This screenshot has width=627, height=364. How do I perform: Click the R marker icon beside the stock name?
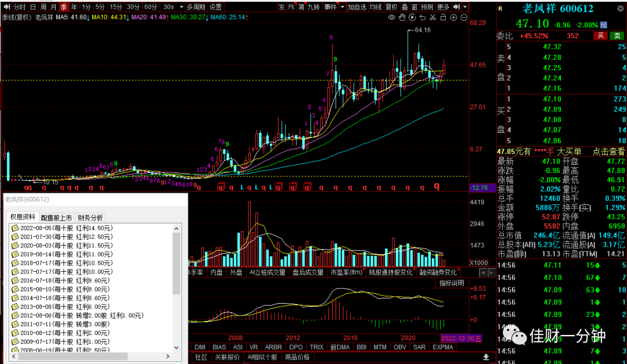(500, 8)
